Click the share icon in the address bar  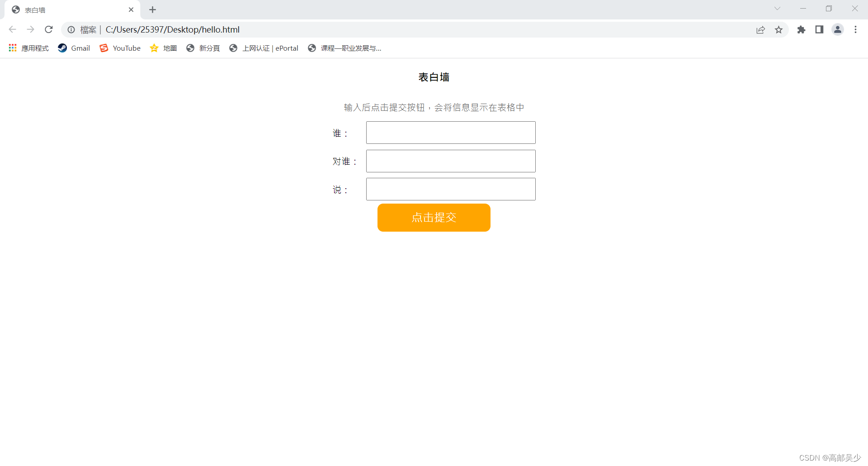point(761,29)
